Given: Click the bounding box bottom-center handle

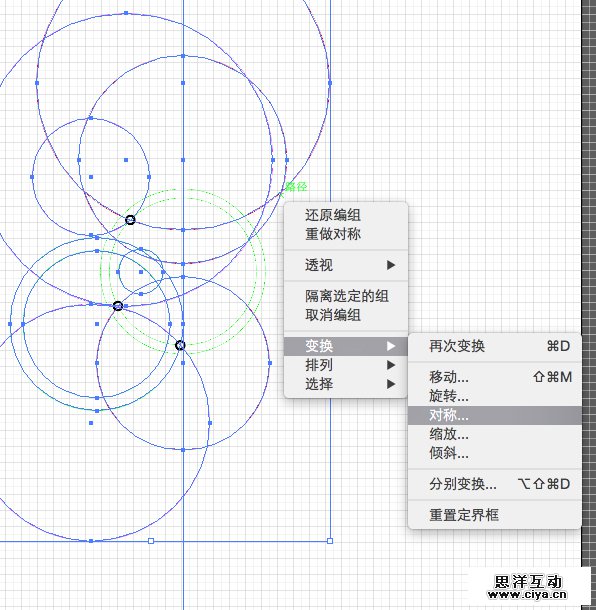Looking at the screenshot, I should [x=151, y=541].
